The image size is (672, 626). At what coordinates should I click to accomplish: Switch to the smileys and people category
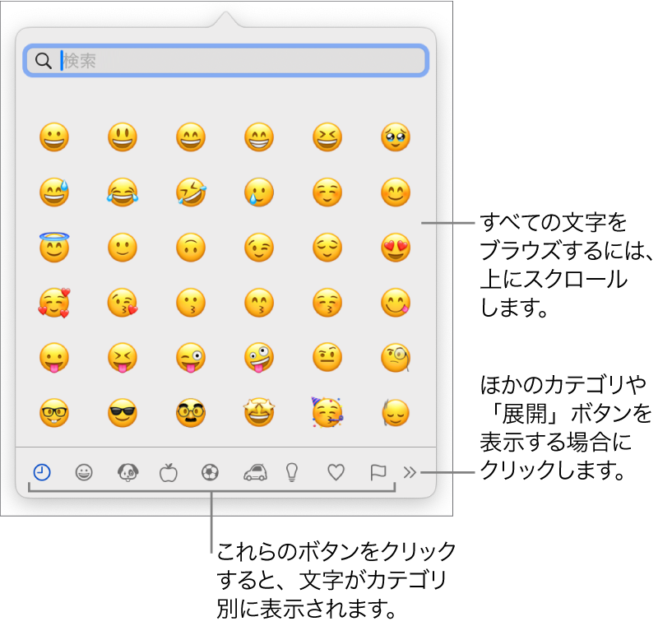[84, 473]
